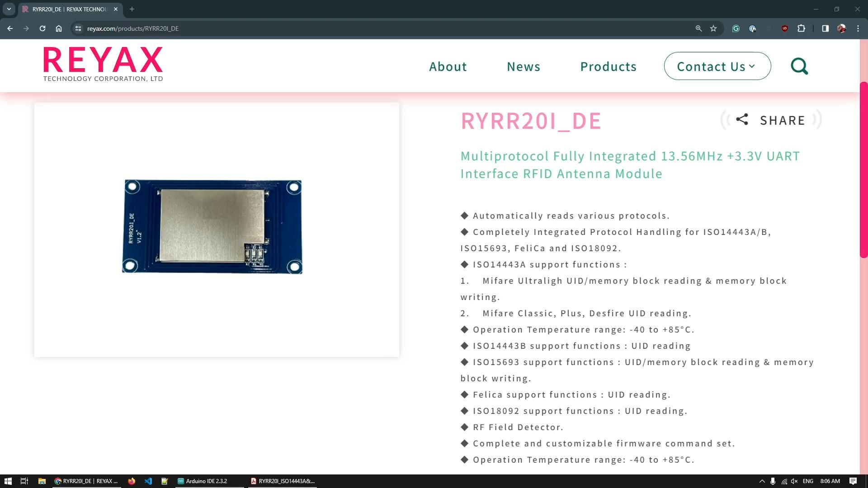Open the browser tab search dropdown

[9, 9]
